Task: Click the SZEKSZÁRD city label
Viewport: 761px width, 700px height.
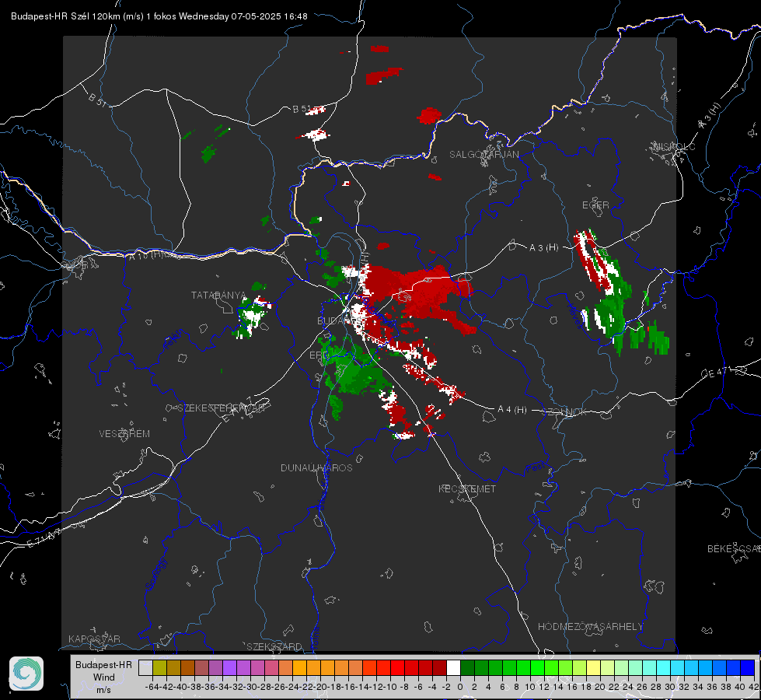Action: (x=274, y=646)
